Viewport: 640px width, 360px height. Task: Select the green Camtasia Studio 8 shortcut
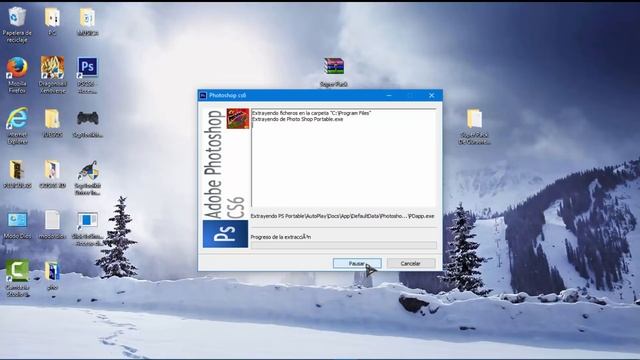(x=17, y=278)
